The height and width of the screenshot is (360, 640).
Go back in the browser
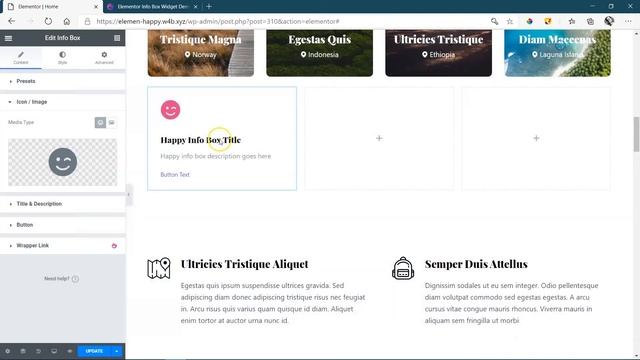point(11,21)
